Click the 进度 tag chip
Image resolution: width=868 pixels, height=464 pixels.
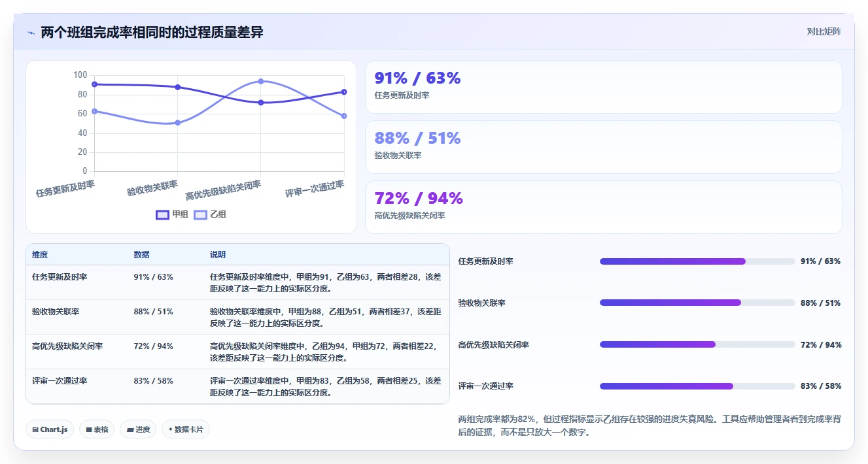pos(138,429)
